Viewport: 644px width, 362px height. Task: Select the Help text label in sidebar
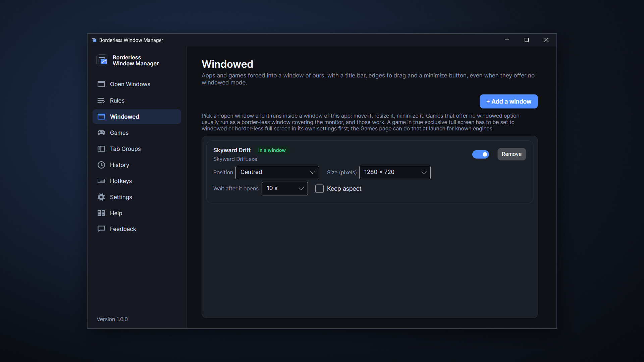pyautogui.click(x=116, y=213)
